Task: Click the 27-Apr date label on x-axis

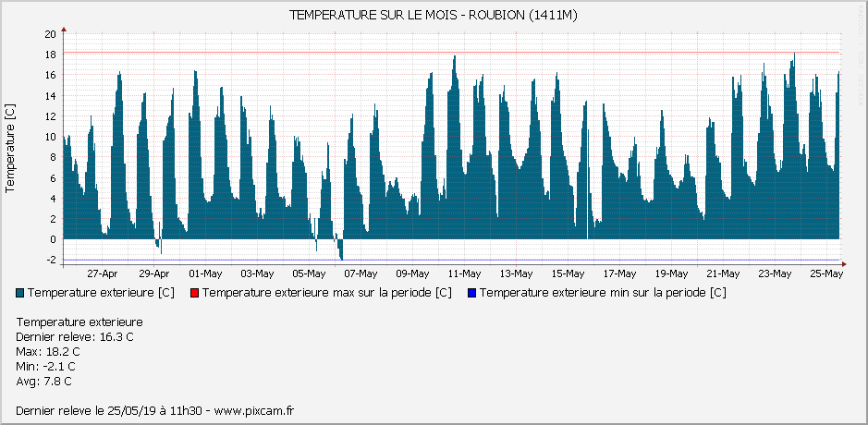Action: coord(102,273)
